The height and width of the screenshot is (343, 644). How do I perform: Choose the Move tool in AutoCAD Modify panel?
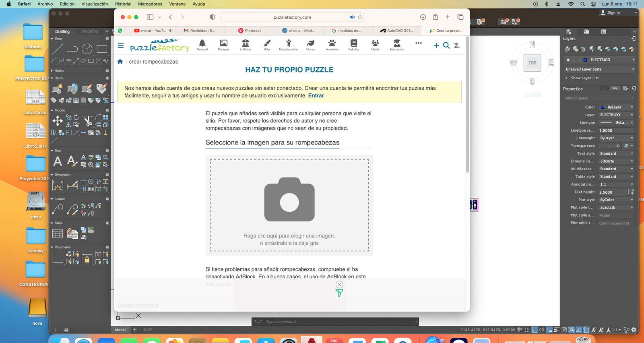[x=58, y=120]
